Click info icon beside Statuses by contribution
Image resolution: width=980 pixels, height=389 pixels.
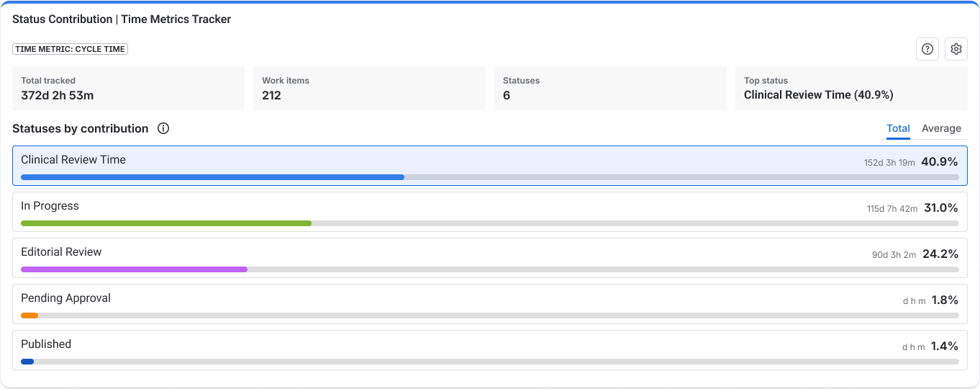[x=163, y=128]
